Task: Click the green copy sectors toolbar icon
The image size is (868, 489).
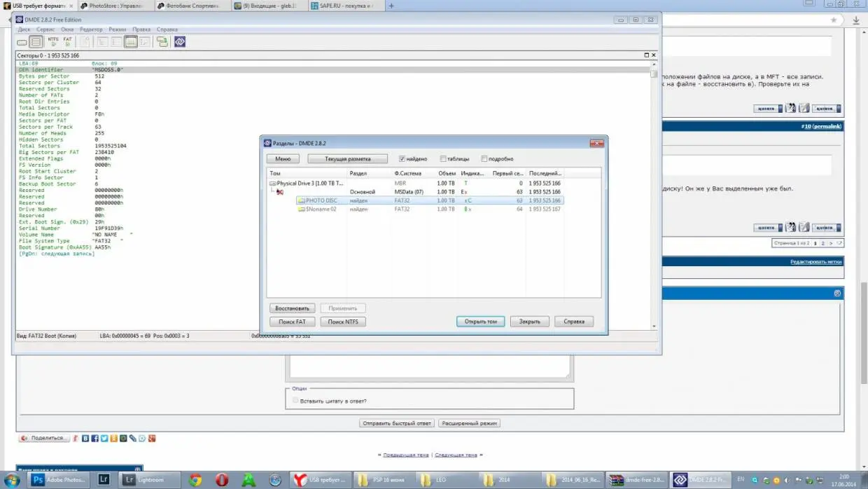Action: click(x=162, y=42)
